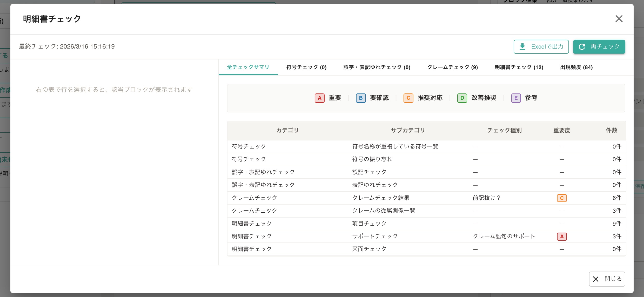Click the 重要 legend label
Screen dimensions: 644x297
335,98
